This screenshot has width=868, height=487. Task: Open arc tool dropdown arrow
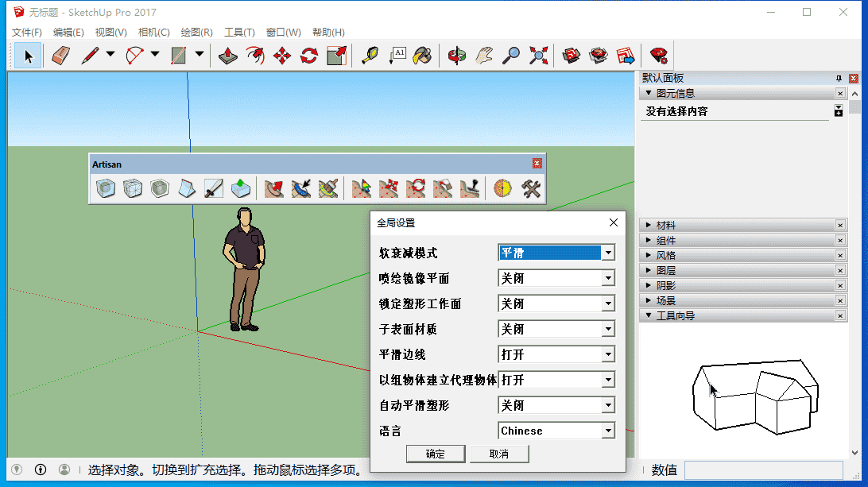(155, 54)
